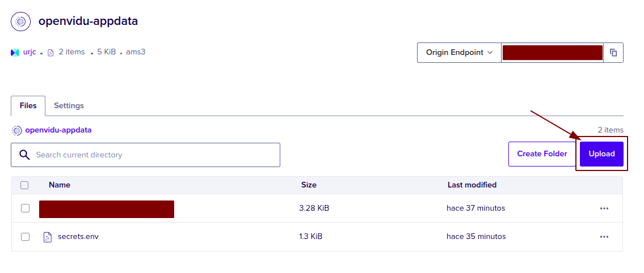Click the Spaces bucket icon beside the title
The height and width of the screenshot is (273, 644).
(x=20, y=22)
